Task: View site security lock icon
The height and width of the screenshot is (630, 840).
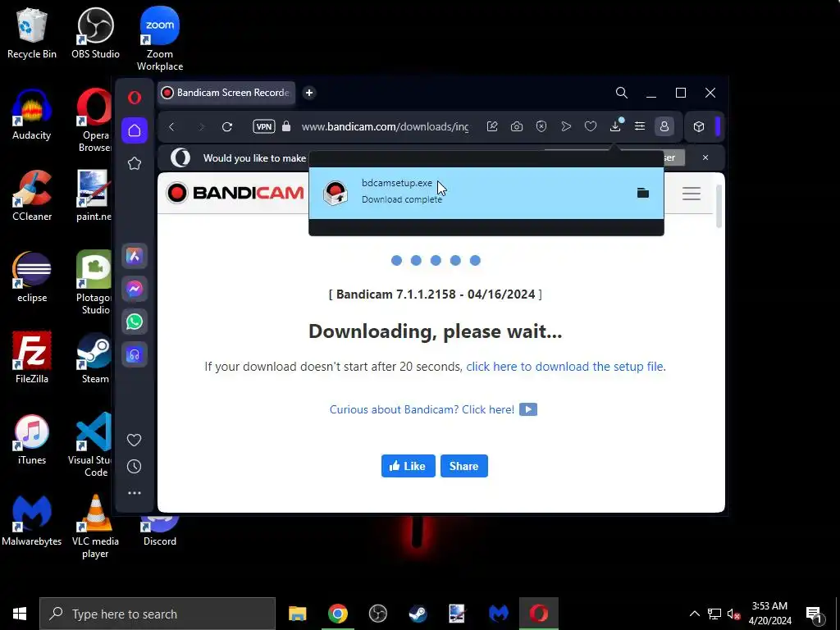Action: coord(286,126)
